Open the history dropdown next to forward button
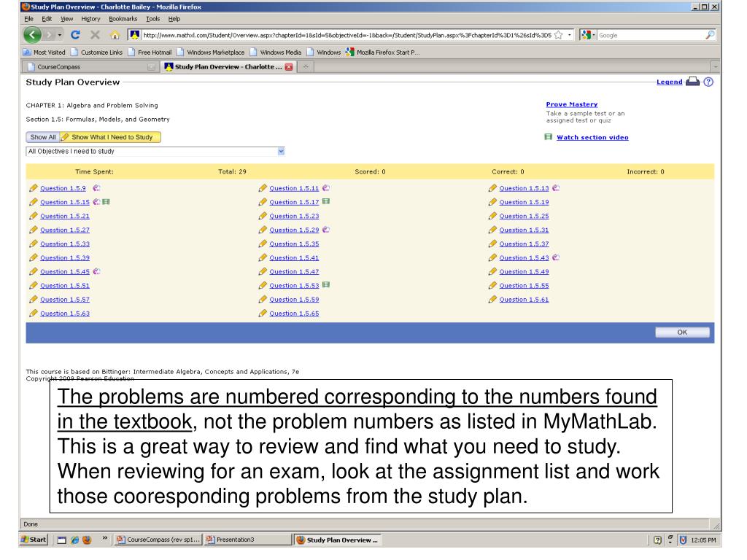The image size is (747, 560). 60,35
